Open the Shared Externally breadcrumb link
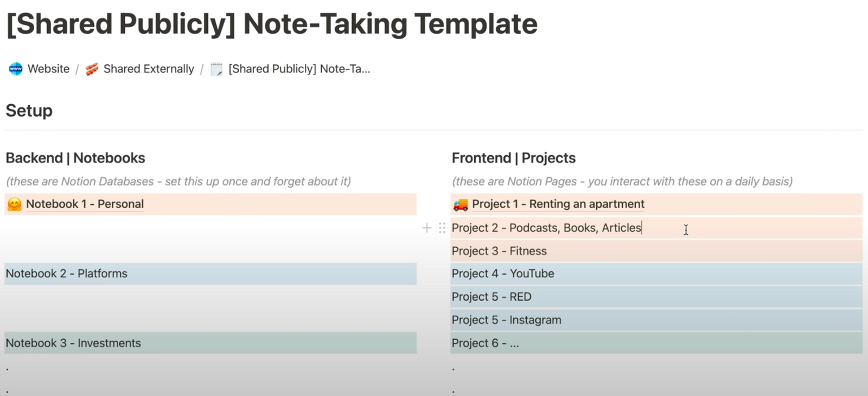This screenshot has height=396, width=868. coord(149,68)
